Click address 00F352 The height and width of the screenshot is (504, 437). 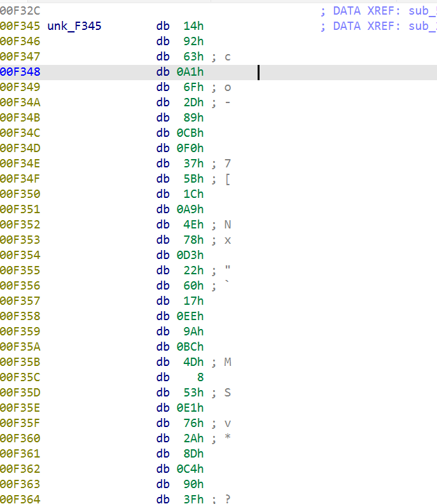(x=20, y=225)
